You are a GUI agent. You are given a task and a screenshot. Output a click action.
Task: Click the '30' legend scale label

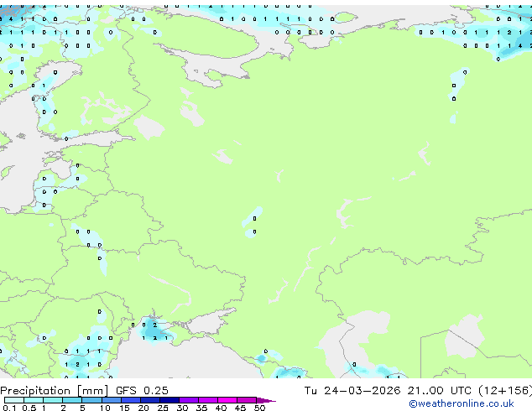coord(182,408)
